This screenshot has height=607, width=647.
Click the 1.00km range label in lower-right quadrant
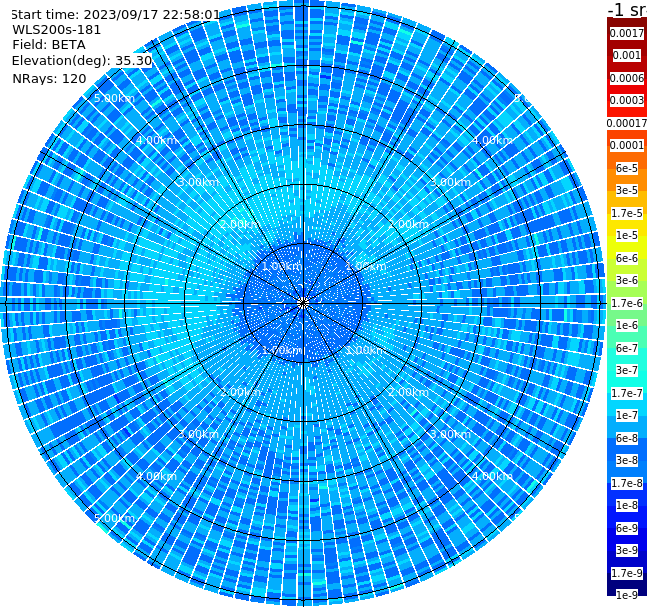point(366,350)
